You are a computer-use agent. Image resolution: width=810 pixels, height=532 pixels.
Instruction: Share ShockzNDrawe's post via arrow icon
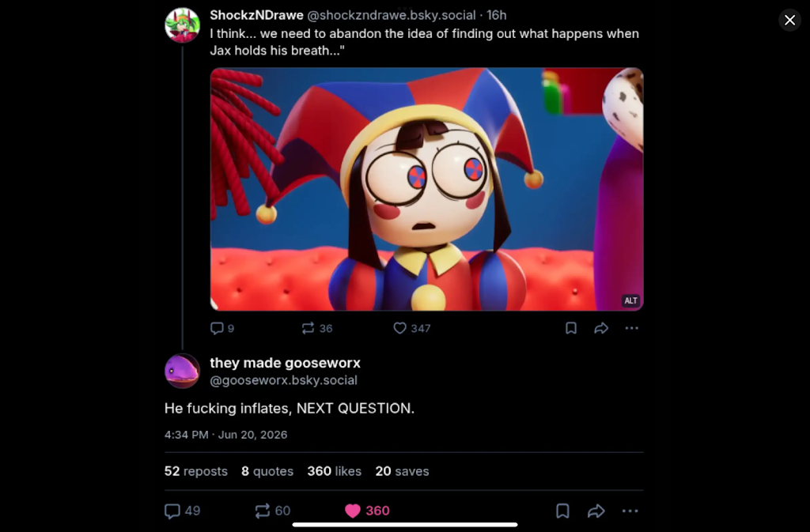601,328
